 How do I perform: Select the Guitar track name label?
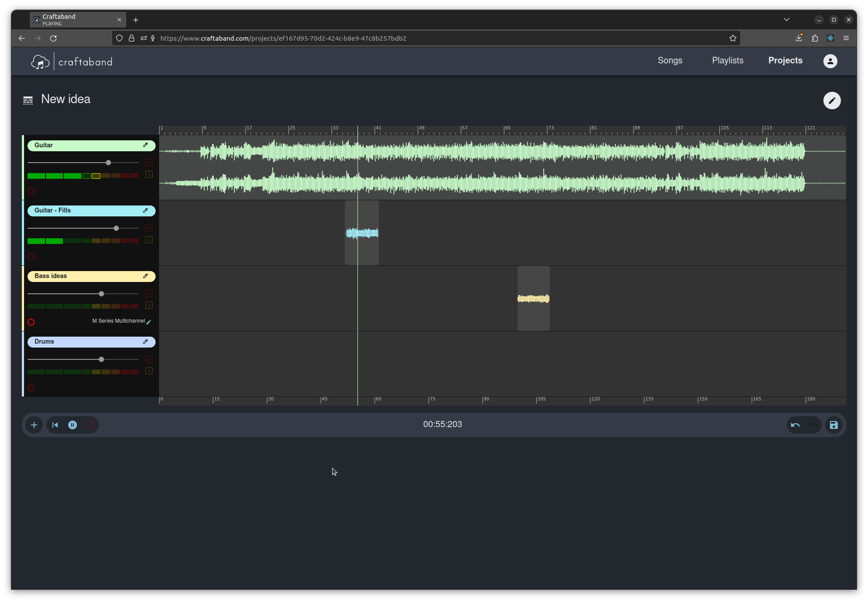click(44, 145)
